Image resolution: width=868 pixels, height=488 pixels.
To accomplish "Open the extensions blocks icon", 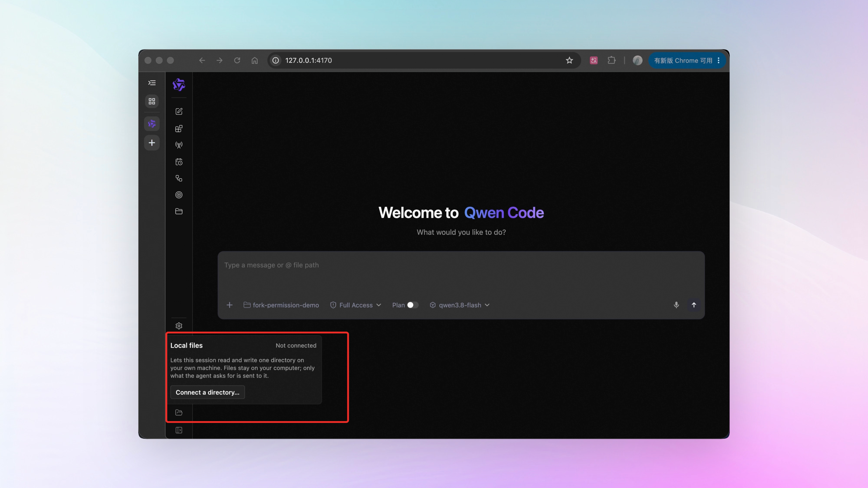I will coord(179,128).
